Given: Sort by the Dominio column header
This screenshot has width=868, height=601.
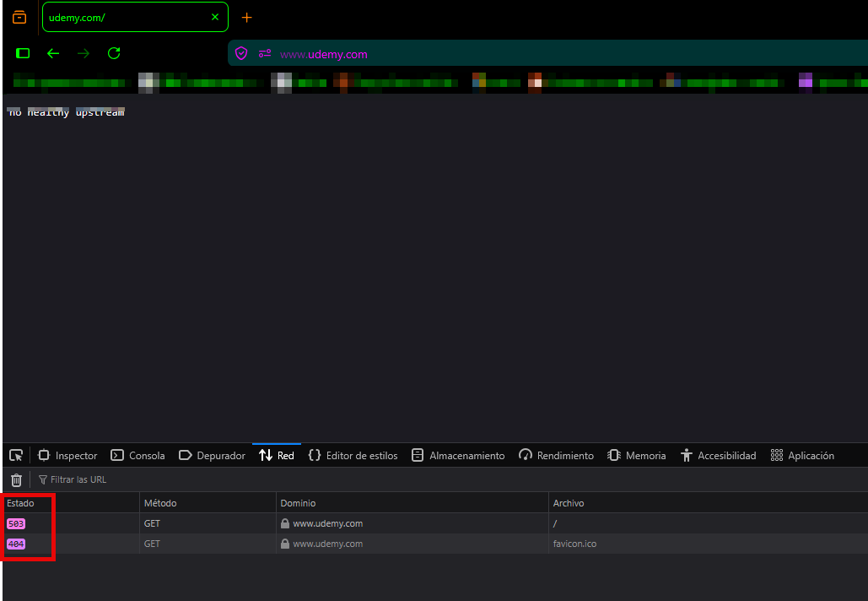Looking at the screenshot, I should point(412,503).
